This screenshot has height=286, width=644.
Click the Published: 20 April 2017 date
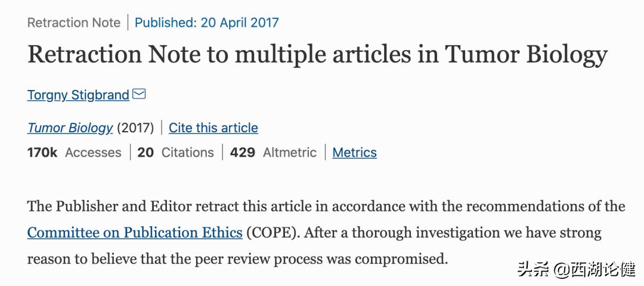(206, 23)
